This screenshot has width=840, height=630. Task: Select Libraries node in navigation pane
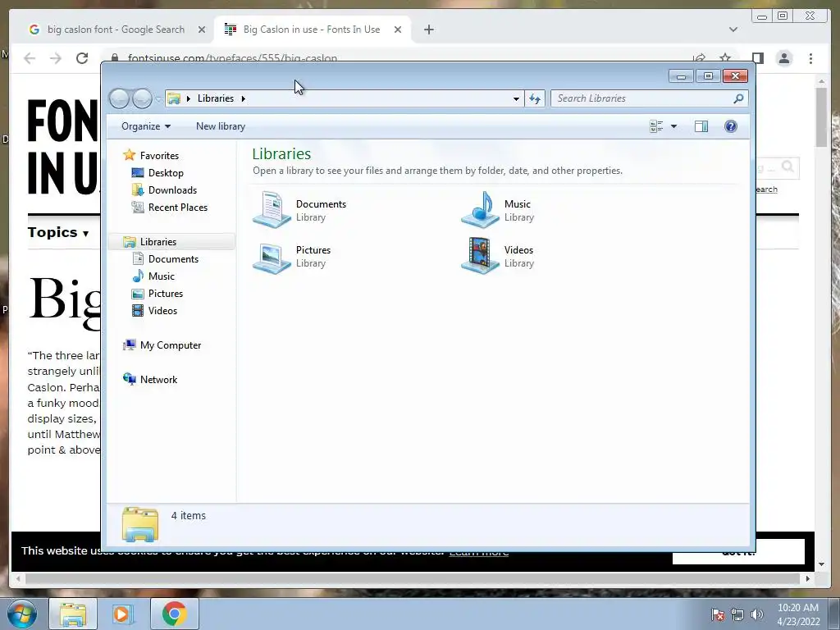[x=158, y=242]
